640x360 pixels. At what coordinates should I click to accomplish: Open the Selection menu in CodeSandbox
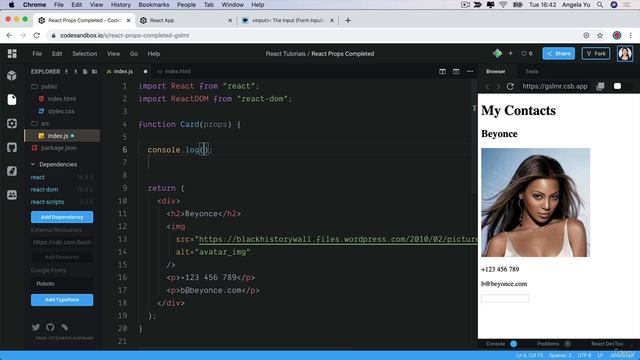point(84,53)
